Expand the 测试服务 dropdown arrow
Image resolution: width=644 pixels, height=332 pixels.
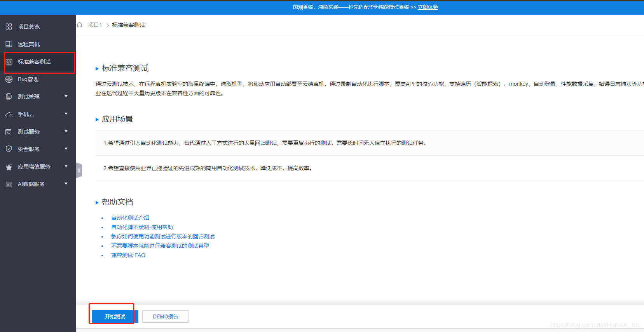pos(66,131)
